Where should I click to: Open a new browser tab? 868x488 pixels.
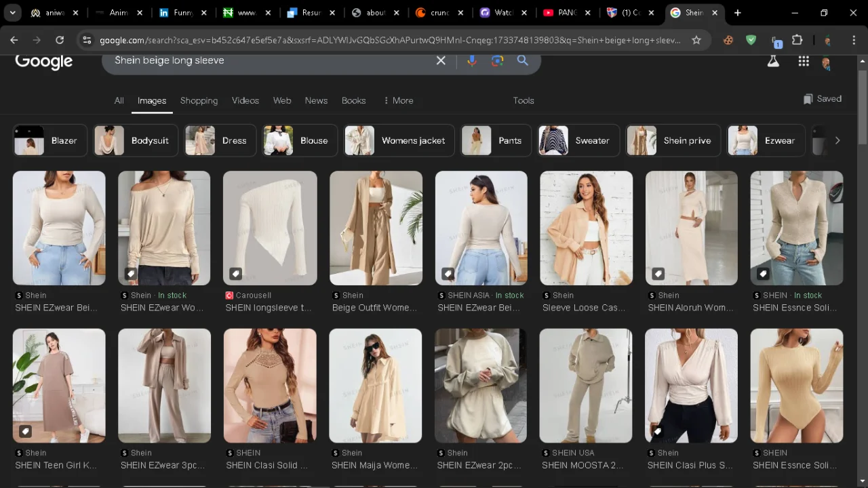738,12
